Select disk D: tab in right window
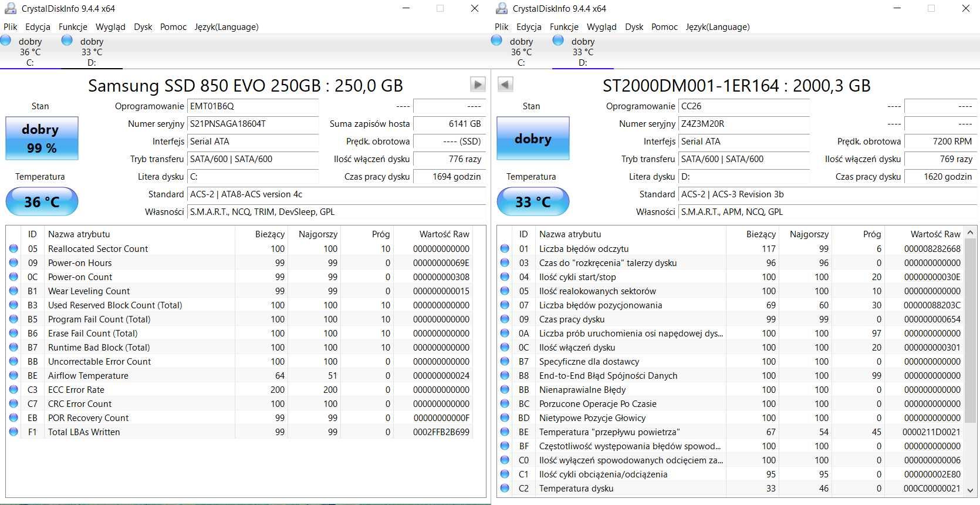Screen dimensions: 980x505 [x=583, y=52]
